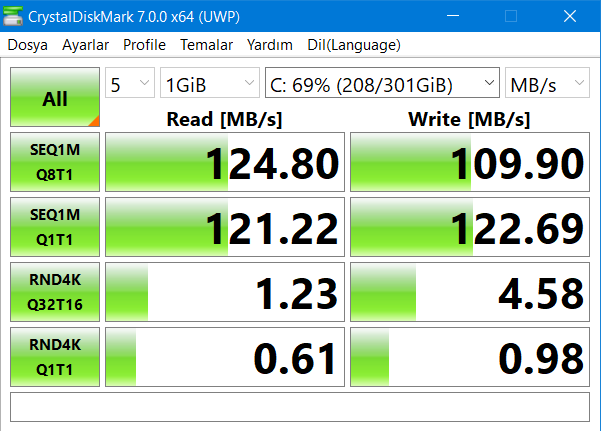Viewport: 601px width, 431px height.
Task: Minimize the CrystalDiskMark window
Action: coord(453,16)
